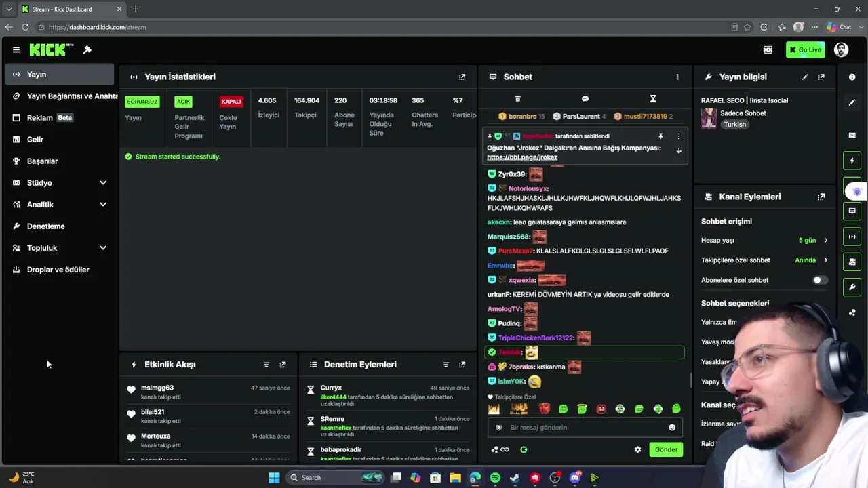Image resolution: width=868 pixels, height=488 pixels.
Task: Click the Sadece Sohbet category thumbnail
Action: point(709,119)
